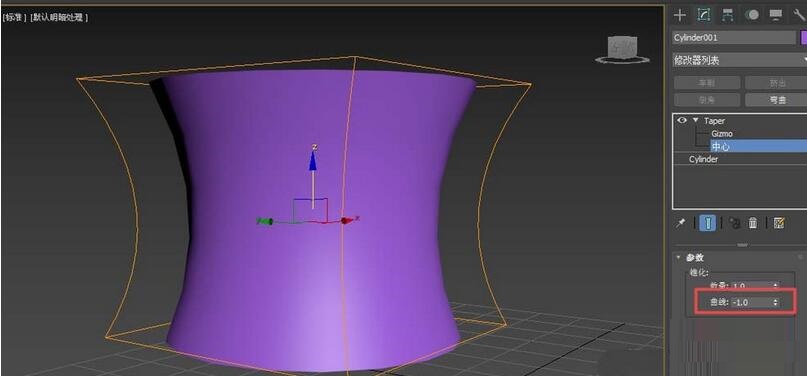The image size is (807, 376).
Task: Open the [标准] viewport menu label
Action: click(14, 17)
